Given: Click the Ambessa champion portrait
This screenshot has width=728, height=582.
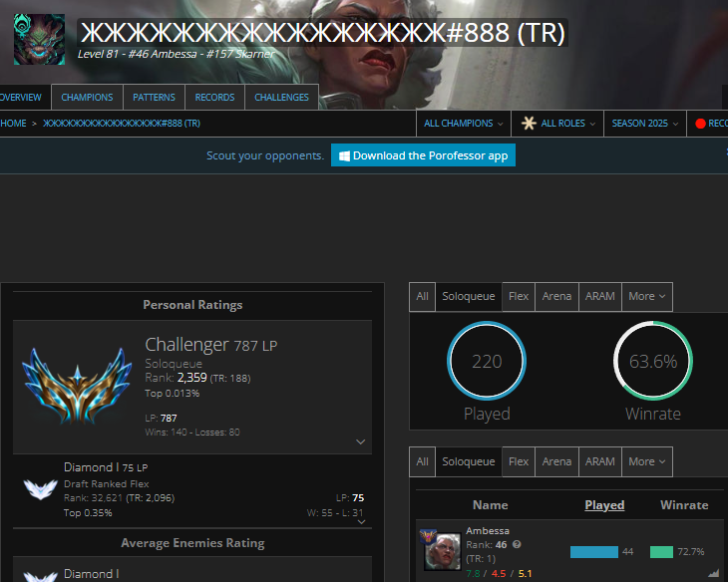Looking at the screenshot, I should [x=443, y=551].
